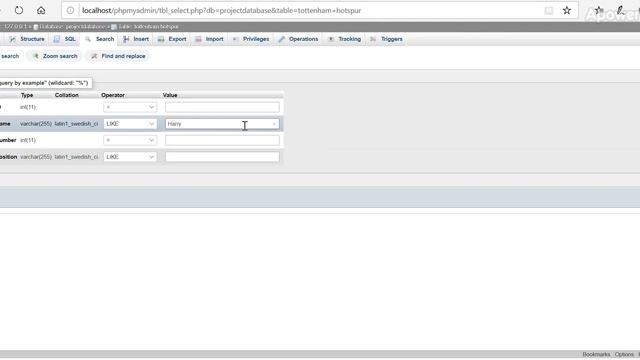Open reading view icon in address bar
Image resolution: width=640 pixels, height=360 pixels.
pos(549,11)
